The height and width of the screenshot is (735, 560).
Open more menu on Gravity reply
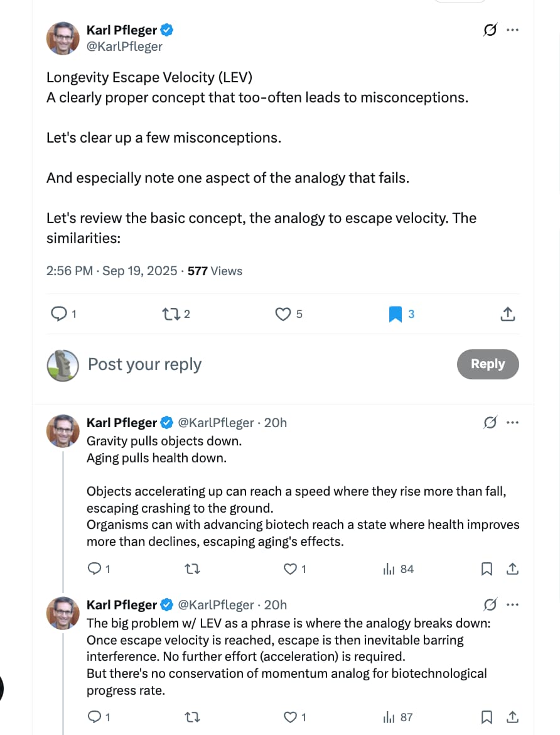point(512,423)
